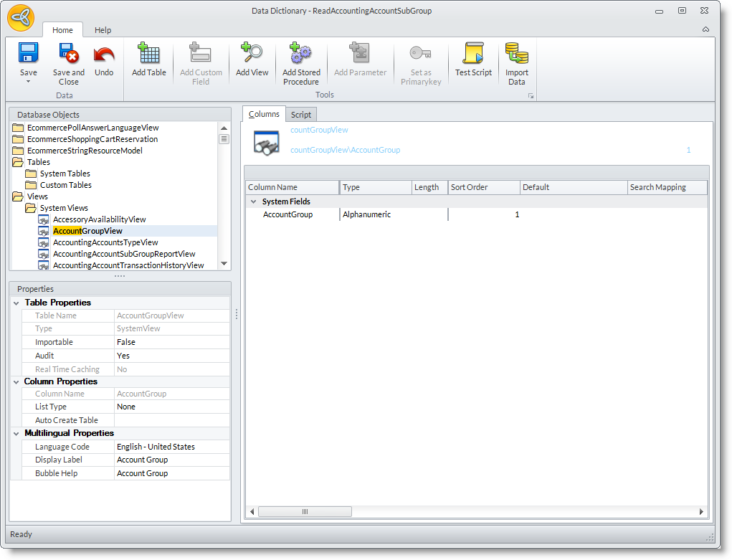Switch to the Script tab

pos(301,115)
